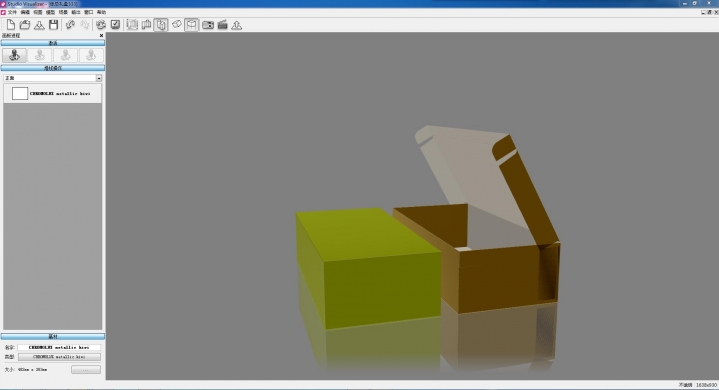The width and height of the screenshot is (719, 390).
Task: Toggle the highlighted folded-carton view button
Action: (x=161, y=25)
